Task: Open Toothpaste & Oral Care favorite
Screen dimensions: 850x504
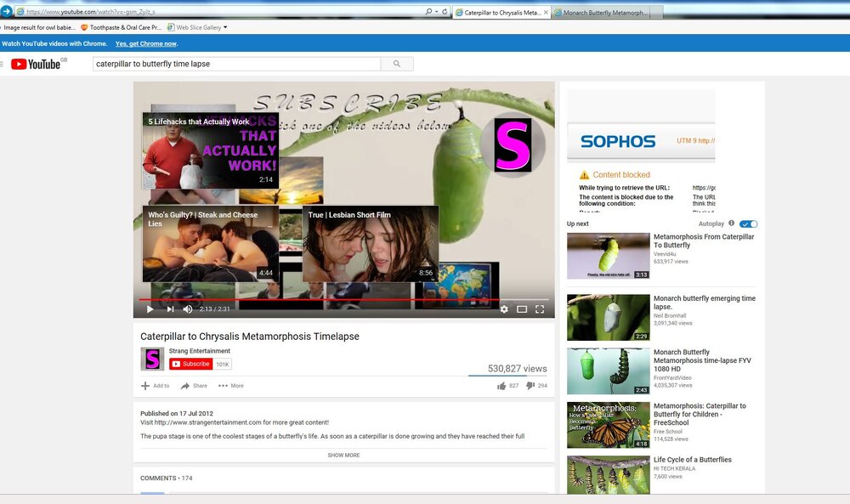Action: [121, 27]
